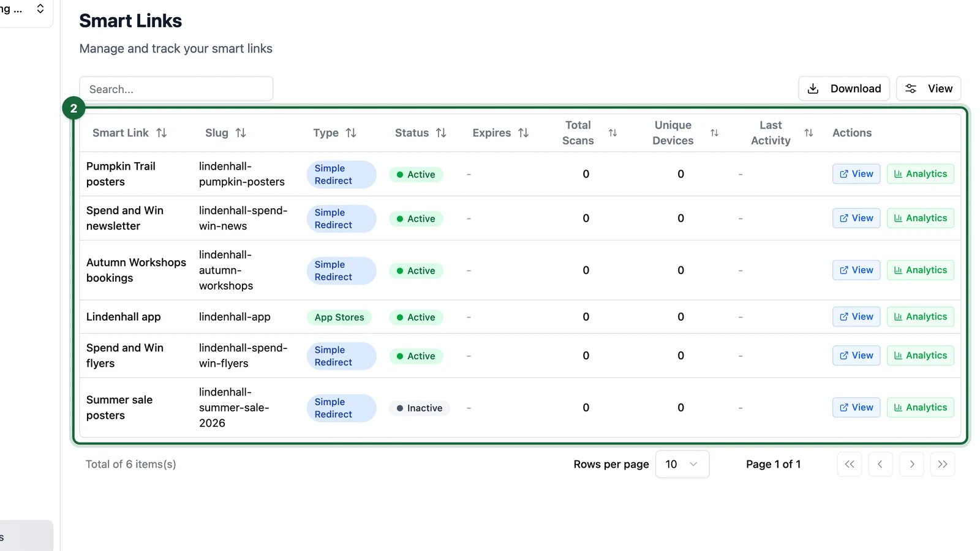Click the App Stores type badge

tap(339, 317)
